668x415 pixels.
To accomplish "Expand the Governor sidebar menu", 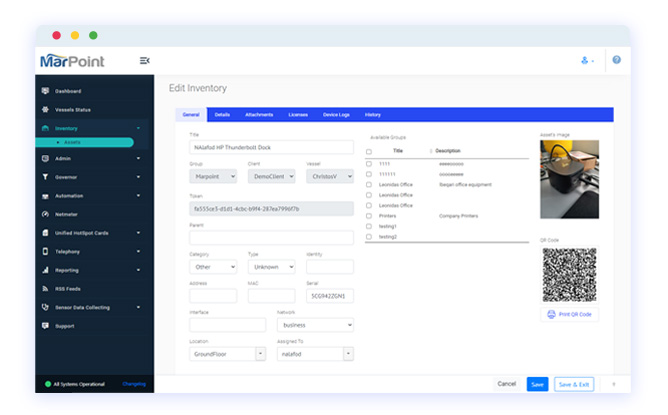I will 88,177.
